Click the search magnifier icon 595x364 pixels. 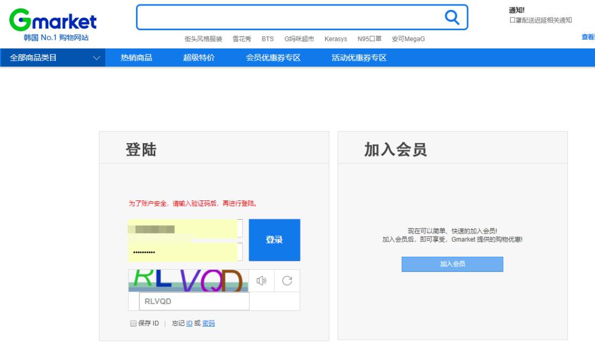(452, 17)
